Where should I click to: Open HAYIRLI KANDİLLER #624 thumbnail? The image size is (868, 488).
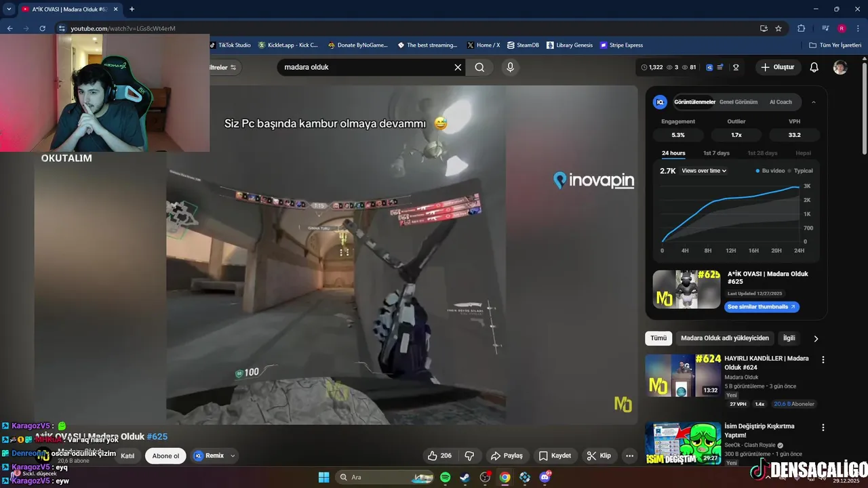683,375
